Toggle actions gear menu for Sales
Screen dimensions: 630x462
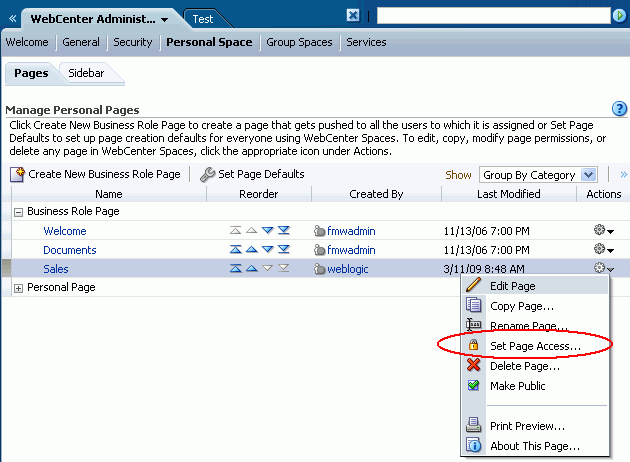[603, 268]
